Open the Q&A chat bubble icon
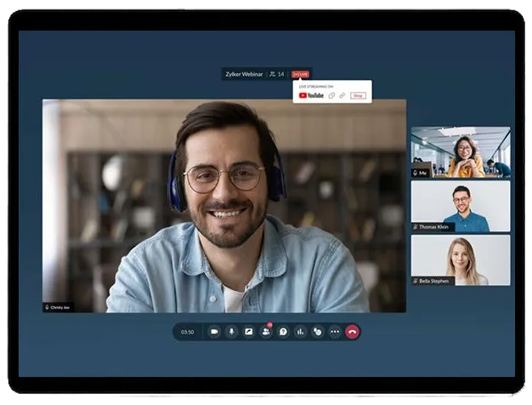 pyautogui.click(x=283, y=332)
